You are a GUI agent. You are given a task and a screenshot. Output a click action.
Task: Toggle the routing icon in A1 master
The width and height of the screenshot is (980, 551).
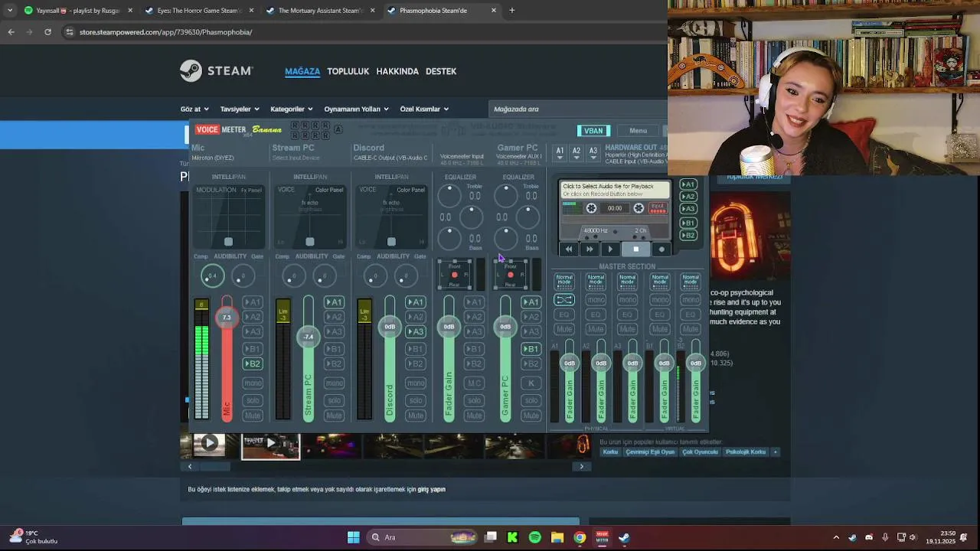564,300
